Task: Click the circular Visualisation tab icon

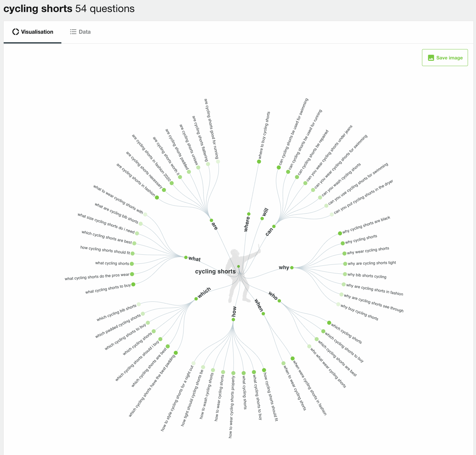Action: click(x=16, y=32)
